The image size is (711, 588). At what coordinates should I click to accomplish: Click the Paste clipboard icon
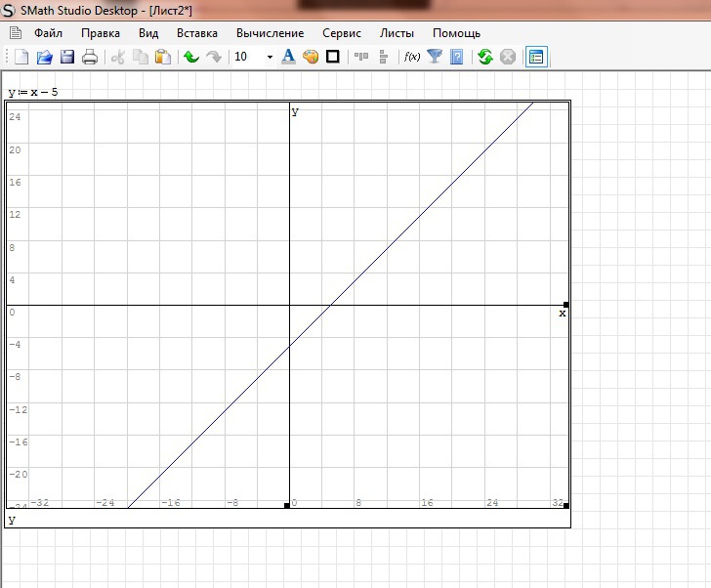coord(163,57)
